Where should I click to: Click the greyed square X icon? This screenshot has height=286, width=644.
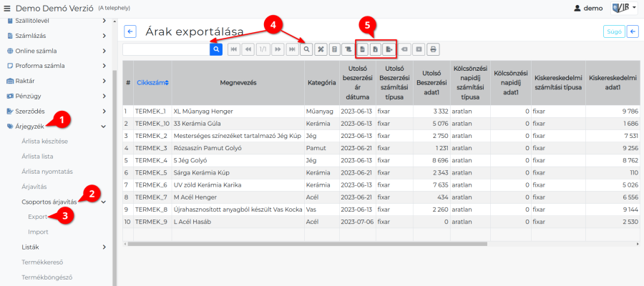tap(419, 49)
